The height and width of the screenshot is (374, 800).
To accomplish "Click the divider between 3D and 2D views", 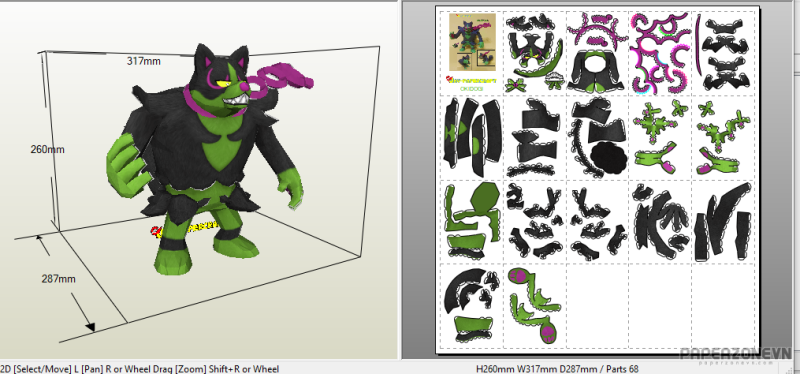I will click(x=399, y=180).
